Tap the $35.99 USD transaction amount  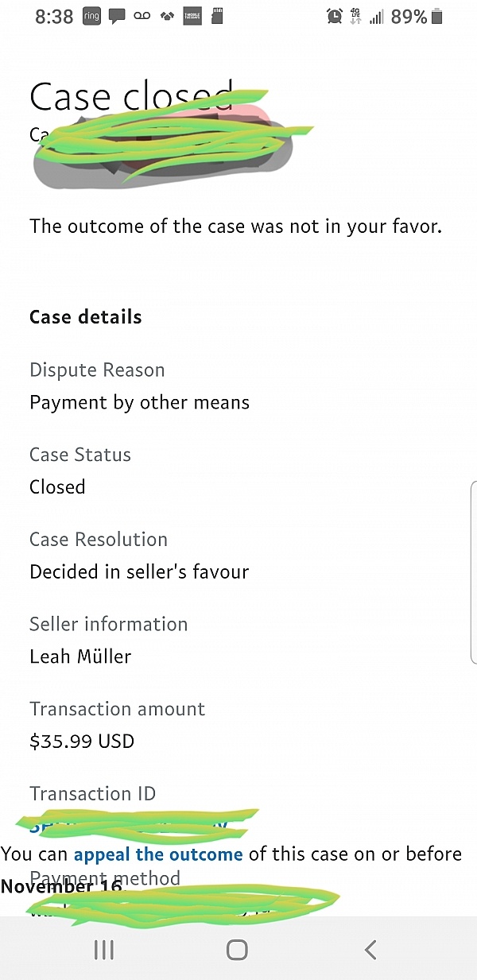82,742
